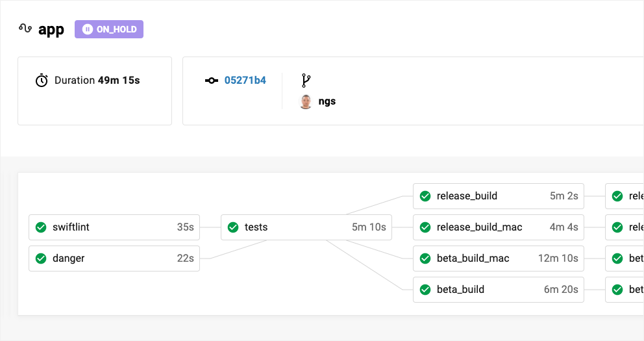644x341 pixels.
Task: Click the stopwatch duration icon
Action: 42,81
